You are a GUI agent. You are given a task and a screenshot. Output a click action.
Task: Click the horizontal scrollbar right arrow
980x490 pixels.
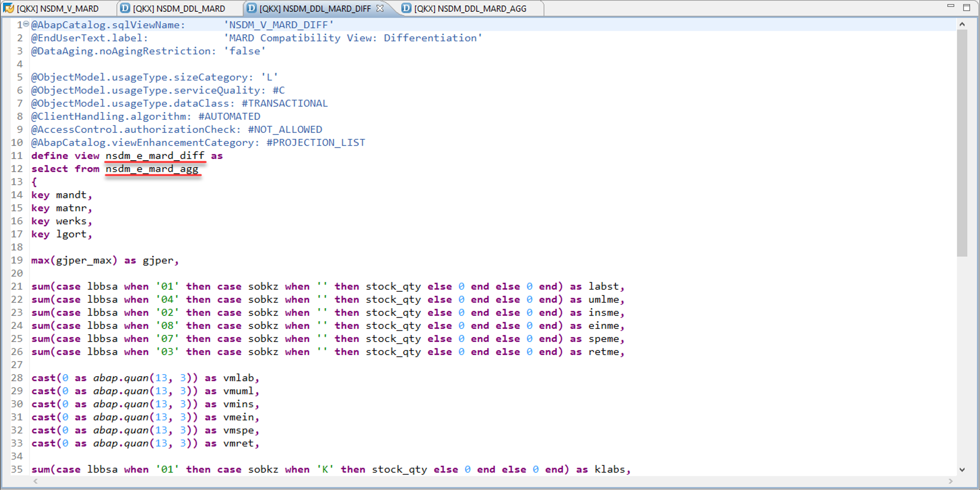pyautogui.click(x=950, y=481)
